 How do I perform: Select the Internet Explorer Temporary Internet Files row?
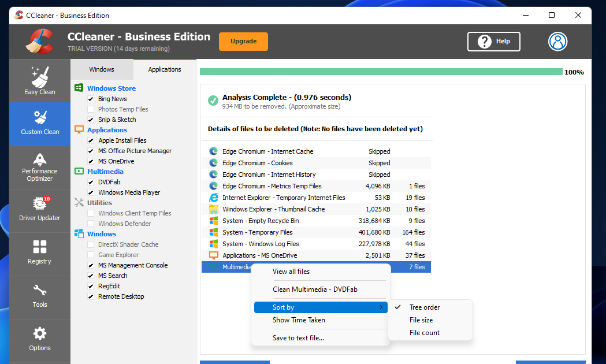coord(316,198)
